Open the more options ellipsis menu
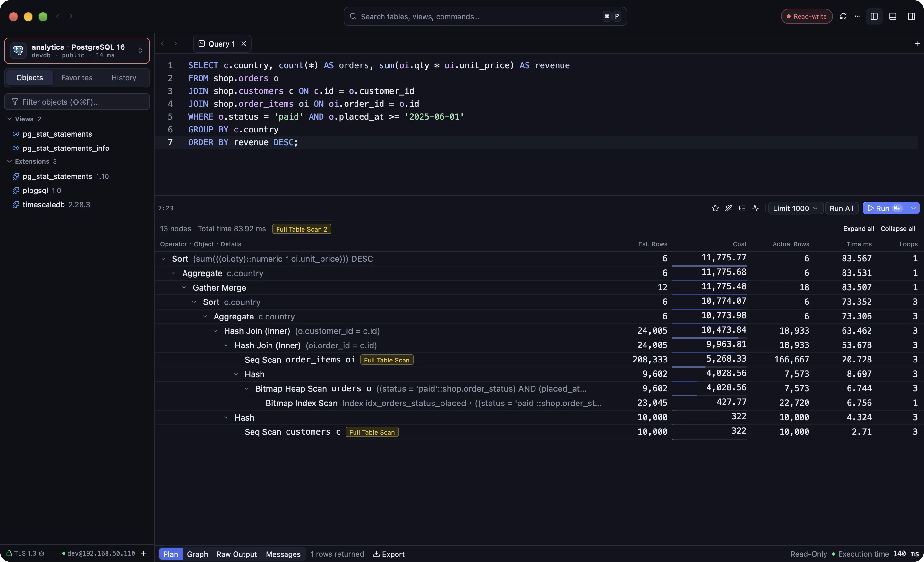Image resolution: width=924 pixels, height=562 pixels. click(x=858, y=16)
